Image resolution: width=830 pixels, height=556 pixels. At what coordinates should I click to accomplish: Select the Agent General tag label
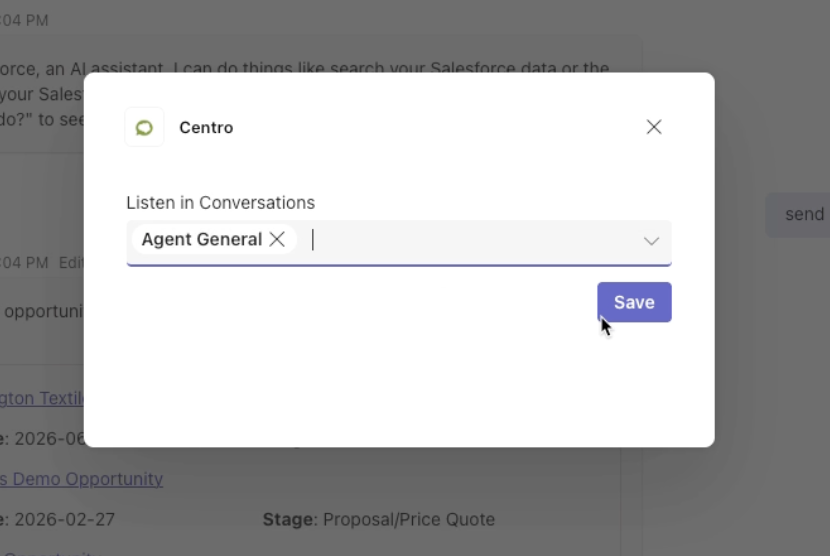[202, 239]
